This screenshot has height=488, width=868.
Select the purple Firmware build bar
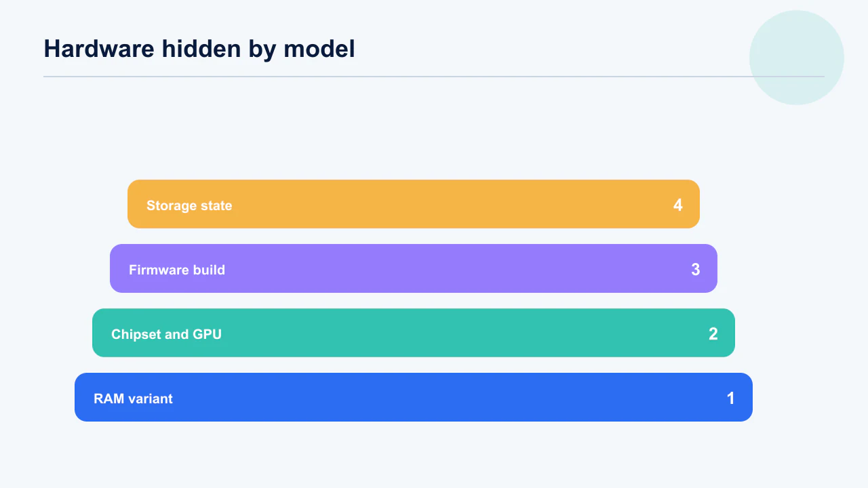pyautogui.click(x=414, y=268)
